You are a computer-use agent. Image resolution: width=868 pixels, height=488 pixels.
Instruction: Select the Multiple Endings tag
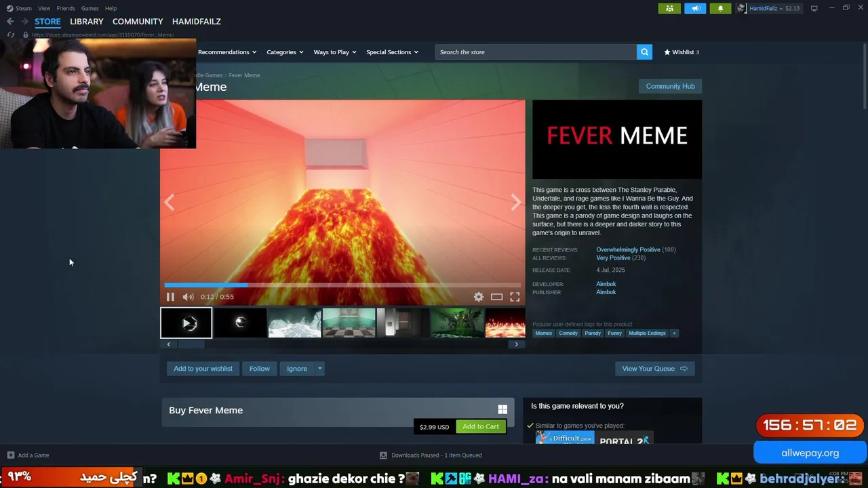[647, 333]
